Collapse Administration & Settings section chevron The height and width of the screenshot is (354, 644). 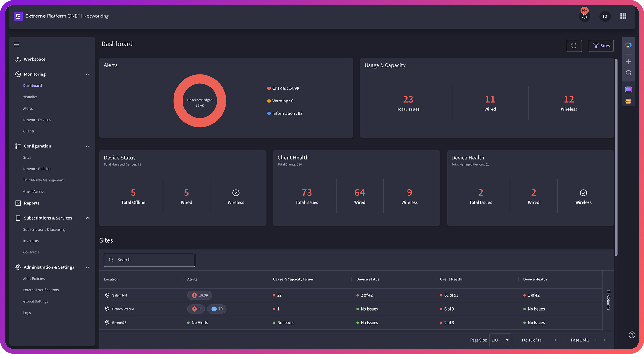tap(88, 267)
